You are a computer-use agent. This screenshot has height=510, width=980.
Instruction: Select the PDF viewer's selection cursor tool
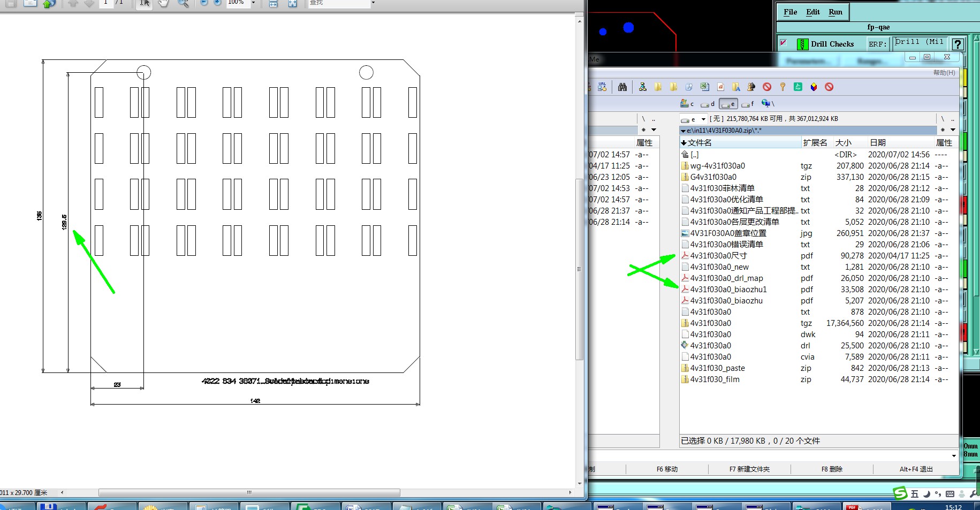pyautogui.click(x=145, y=3)
